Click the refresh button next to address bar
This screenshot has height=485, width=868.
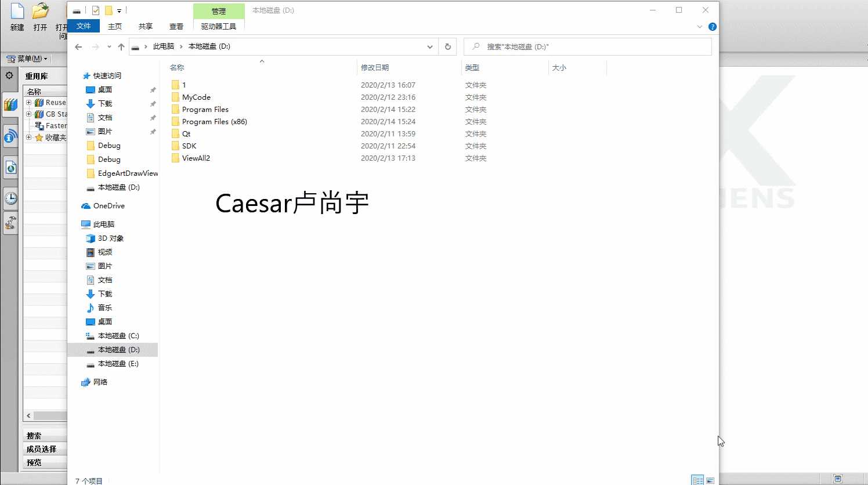pos(447,47)
